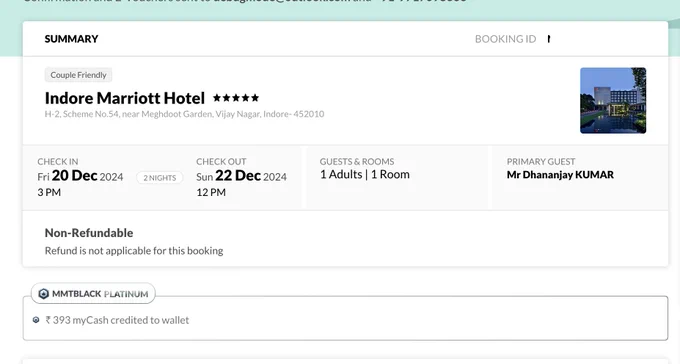Click the SUMMARY header
The height and width of the screenshot is (364, 680).
[x=72, y=39]
